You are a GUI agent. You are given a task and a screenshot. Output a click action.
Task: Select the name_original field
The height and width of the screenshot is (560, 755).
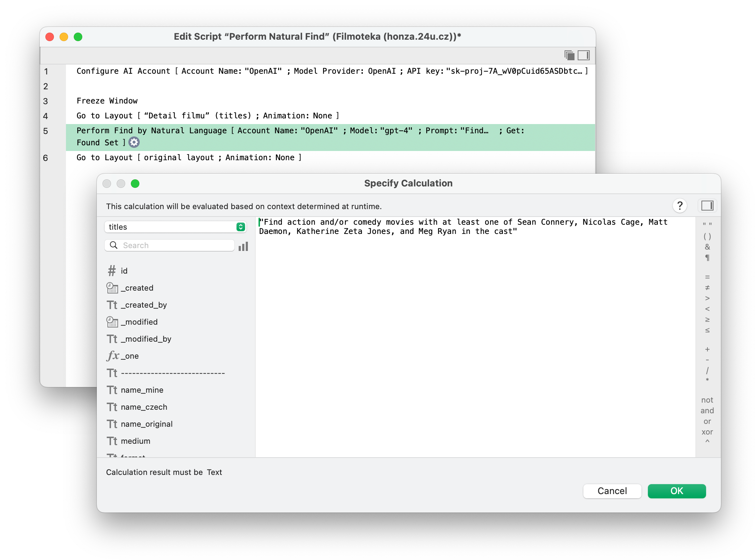[176, 424]
